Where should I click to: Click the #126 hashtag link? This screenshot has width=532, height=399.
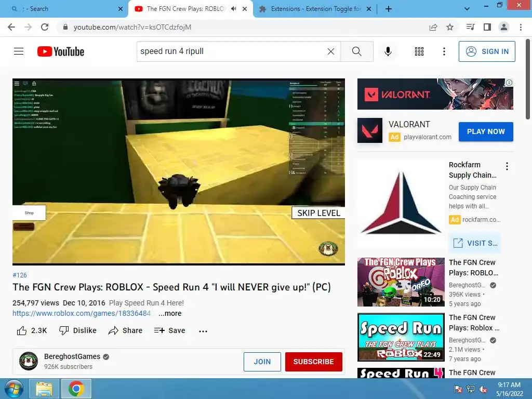coord(19,275)
